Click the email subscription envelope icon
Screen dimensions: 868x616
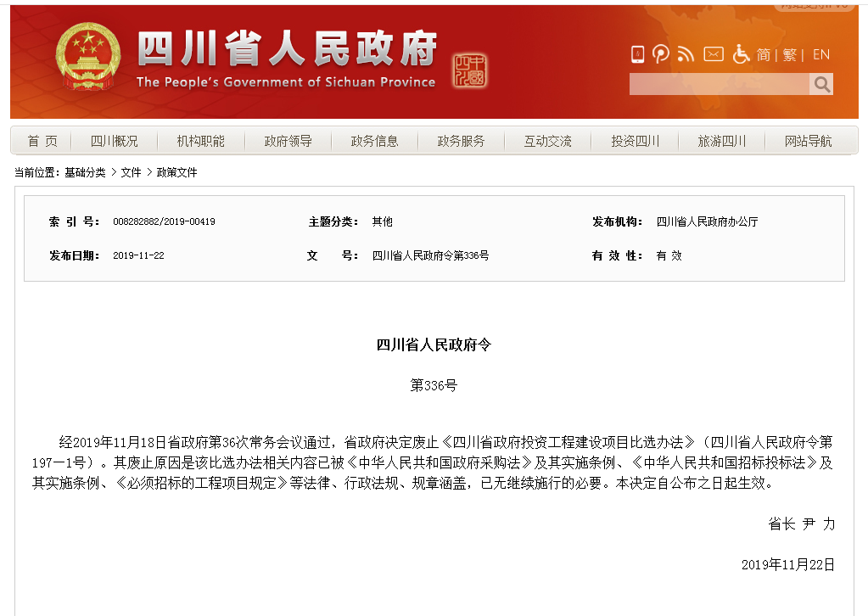pyautogui.click(x=713, y=53)
